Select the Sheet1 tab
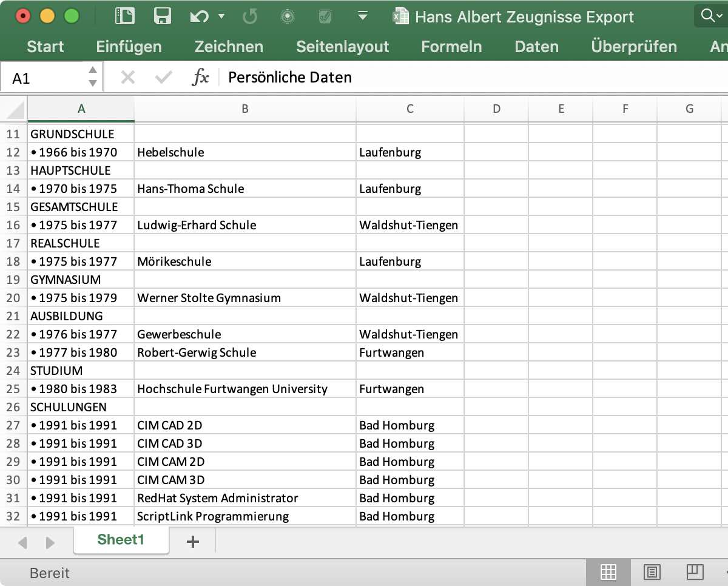The image size is (728, 586). click(x=121, y=540)
